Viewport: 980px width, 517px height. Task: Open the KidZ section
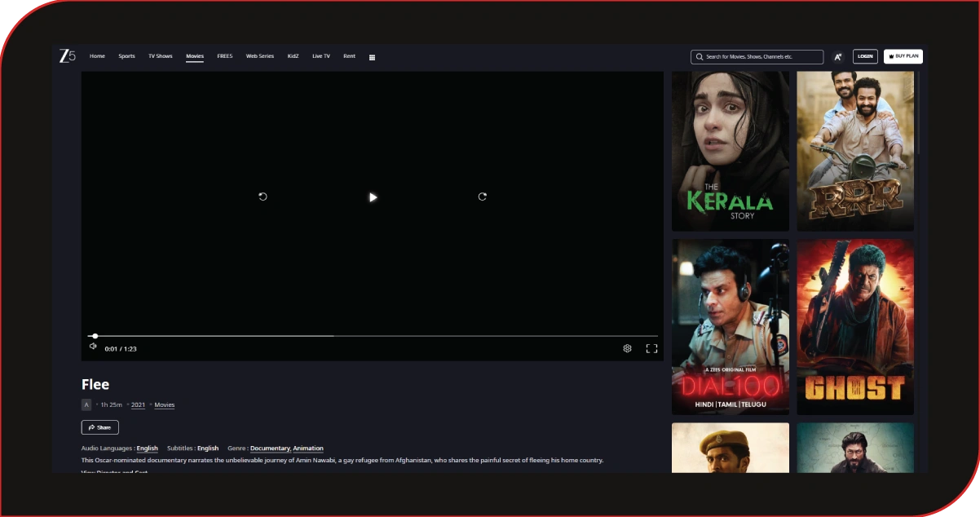294,56
